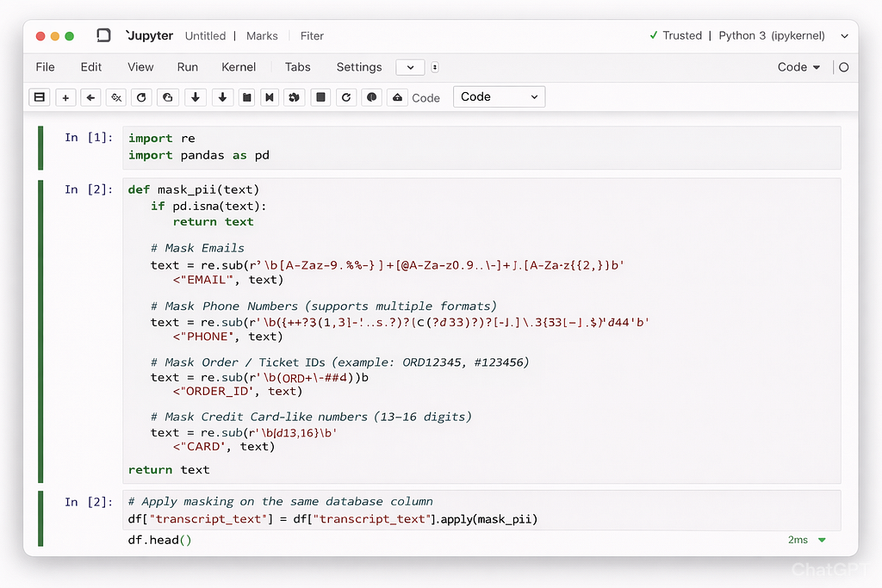This screenshot has height=588, width=882.
Task: Stop the kernel with the square icon
Action: tap(320, 97)
